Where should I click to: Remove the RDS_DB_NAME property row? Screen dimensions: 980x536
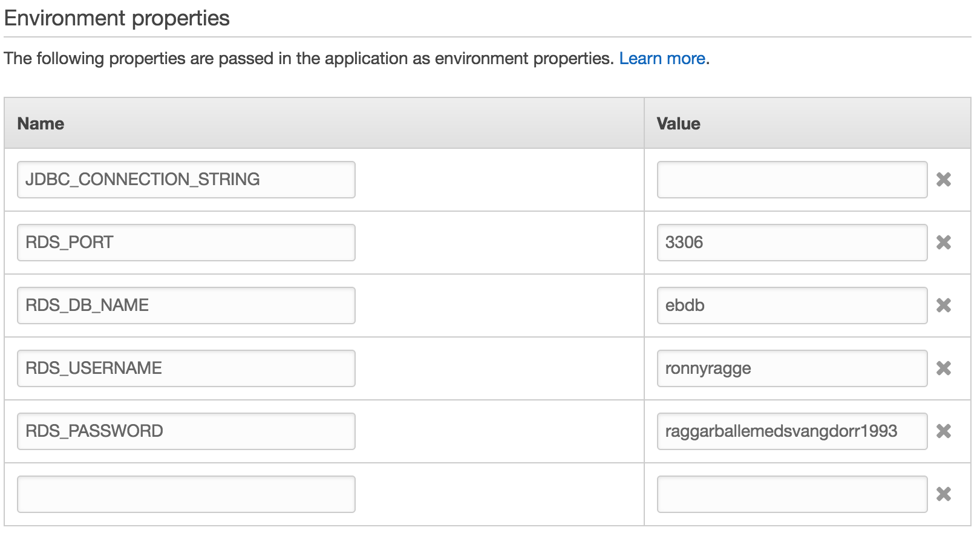(944, 306)
